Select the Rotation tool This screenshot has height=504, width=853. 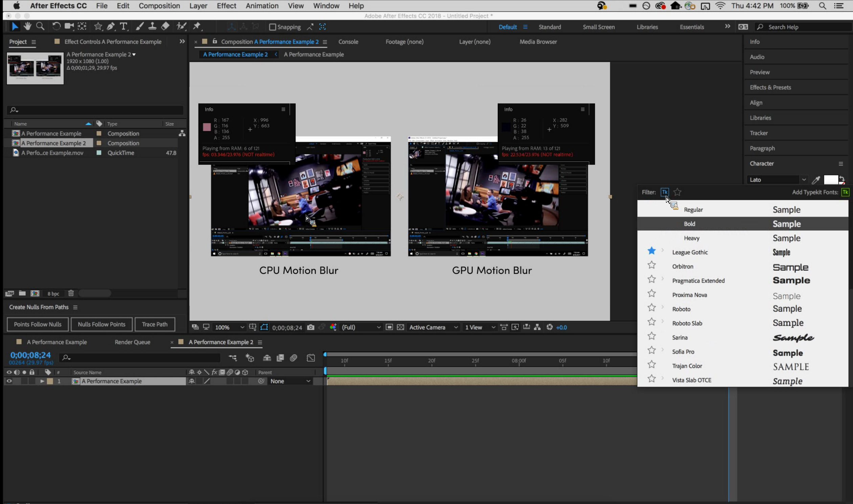56,26
